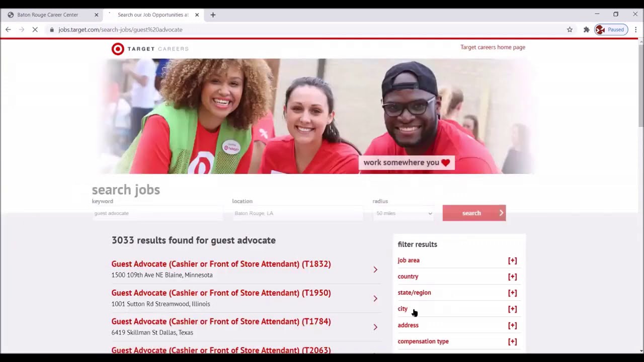Click the 'search jobs' heading
Image resolution: width=644 pixels, height=362 pixels.
pos(126,190)
